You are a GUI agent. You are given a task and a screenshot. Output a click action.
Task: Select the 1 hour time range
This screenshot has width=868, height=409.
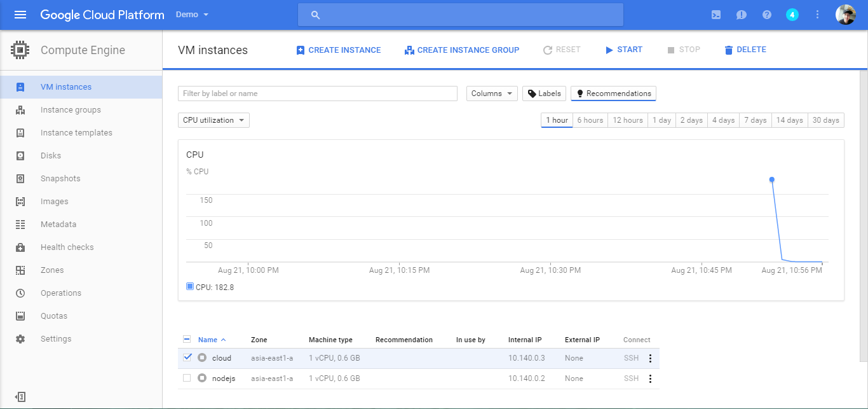pyautogui.click(x=556, y=120)
